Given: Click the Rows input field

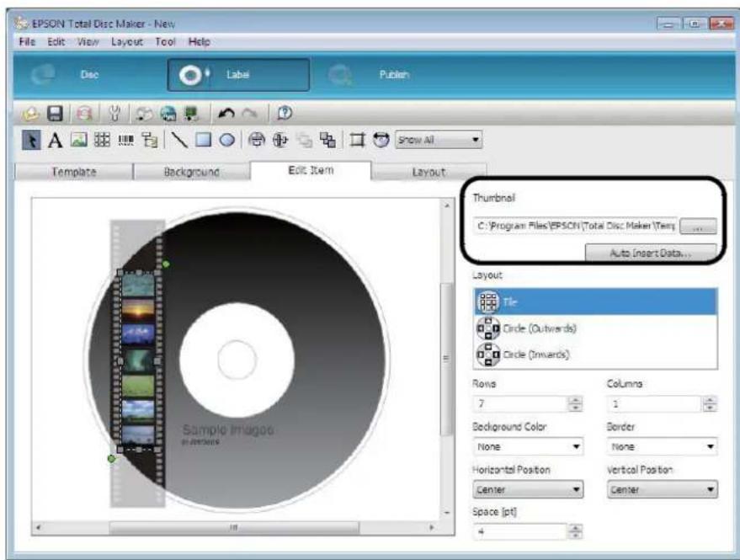Looking at the screenshot, I should (x=520, y=403).
